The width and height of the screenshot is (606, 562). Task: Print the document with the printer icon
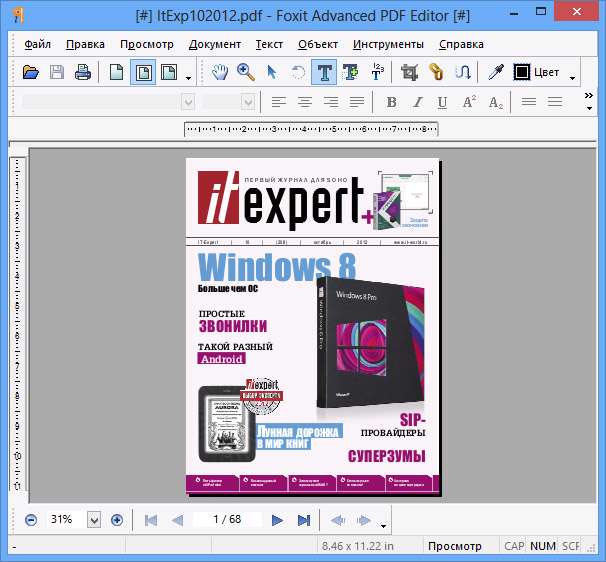[83, 72]
